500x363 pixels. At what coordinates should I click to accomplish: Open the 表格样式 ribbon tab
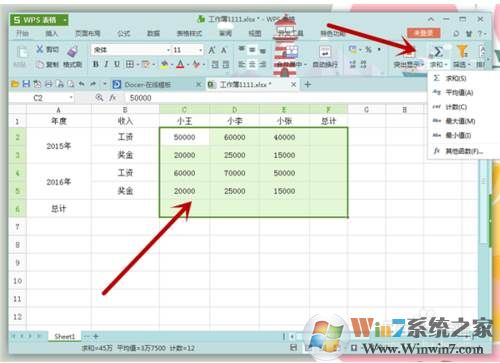click(189, 33)
